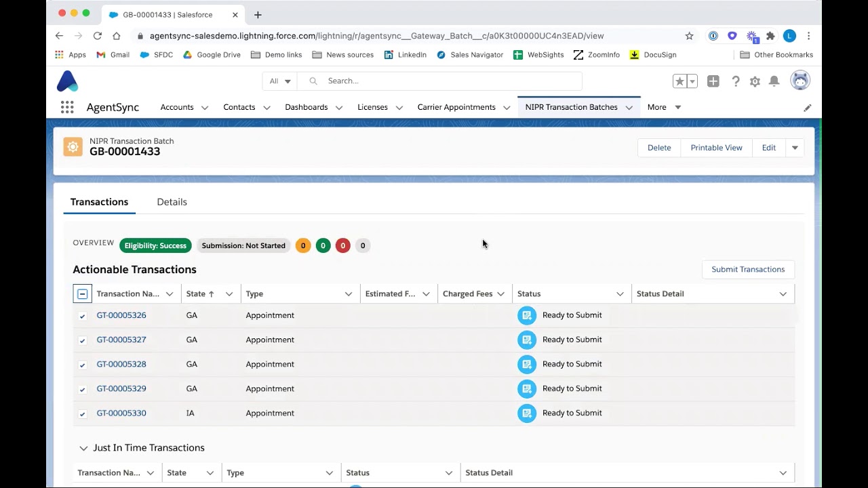Open the LinkedIn bookmark
The width and height of the screenshot is (868, 488).
pyautogui.click(x=406, y=55)
